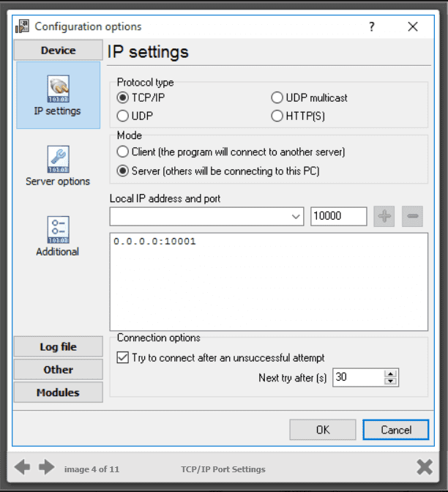Go to next image with right arrow
This screenshot has width=448, height=492.
click(47, 467)
